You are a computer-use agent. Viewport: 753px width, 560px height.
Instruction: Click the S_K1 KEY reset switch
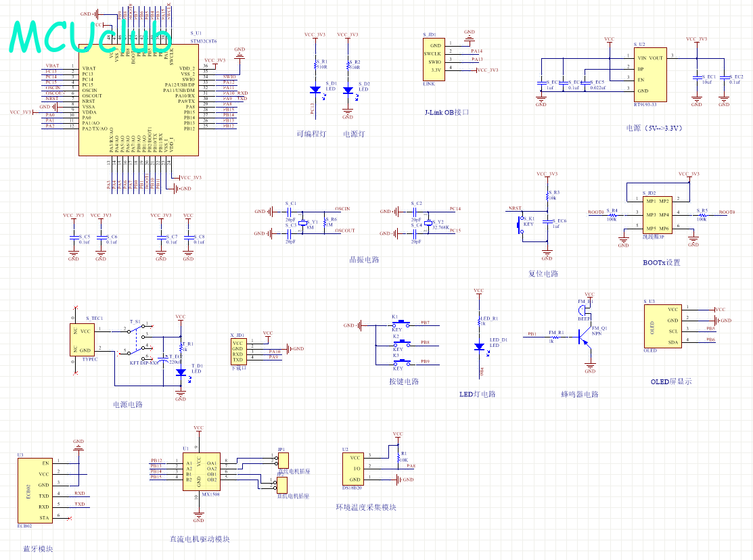pyautogui.click(x=520, y=226)
